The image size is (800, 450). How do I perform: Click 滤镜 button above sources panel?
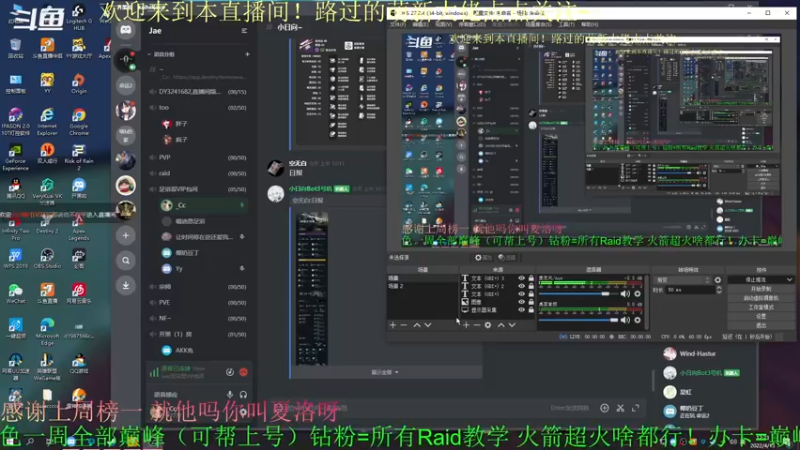(507, 258)
